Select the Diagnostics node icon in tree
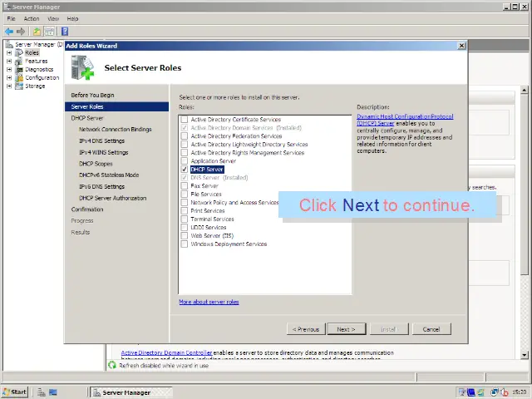Image resolution: width=532 pixels, height=399 pixels. [19, 69]
